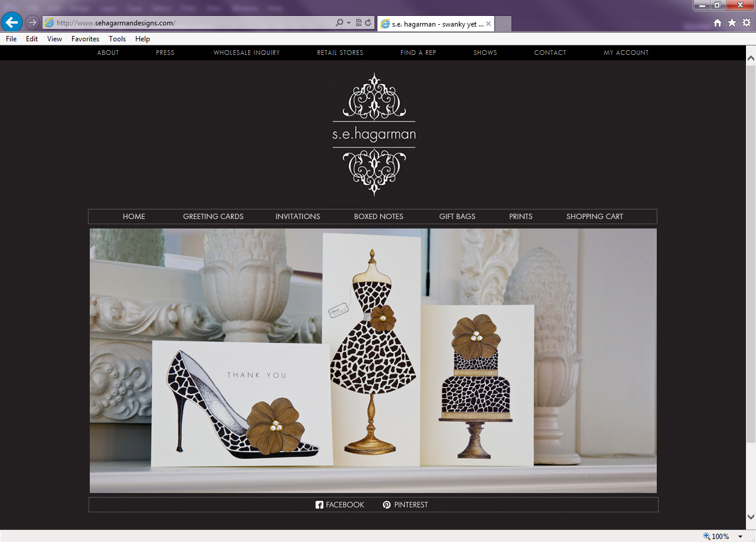This screenshot has width=756, height=542.
Task: Click the giraffe print cake card
Action: (x=477, y=386)
